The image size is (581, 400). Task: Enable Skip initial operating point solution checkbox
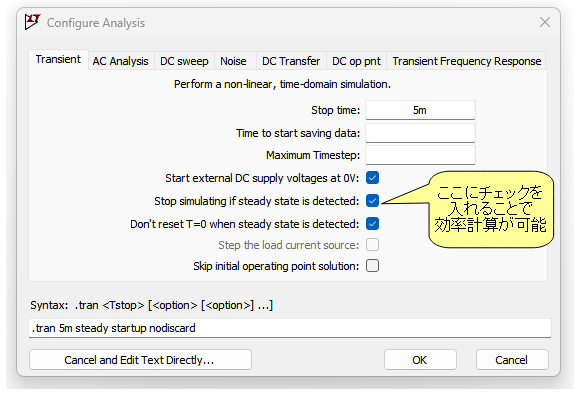[372, 266]
